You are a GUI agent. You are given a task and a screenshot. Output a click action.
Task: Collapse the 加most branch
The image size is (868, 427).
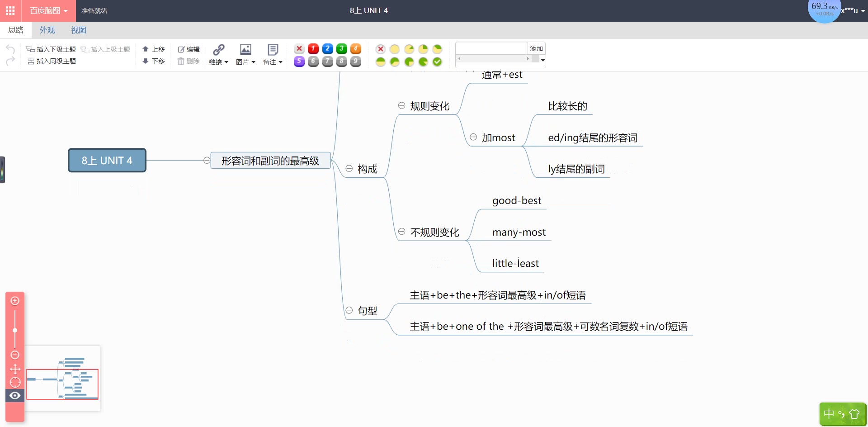pyautogui.click(x=473, y=137)
